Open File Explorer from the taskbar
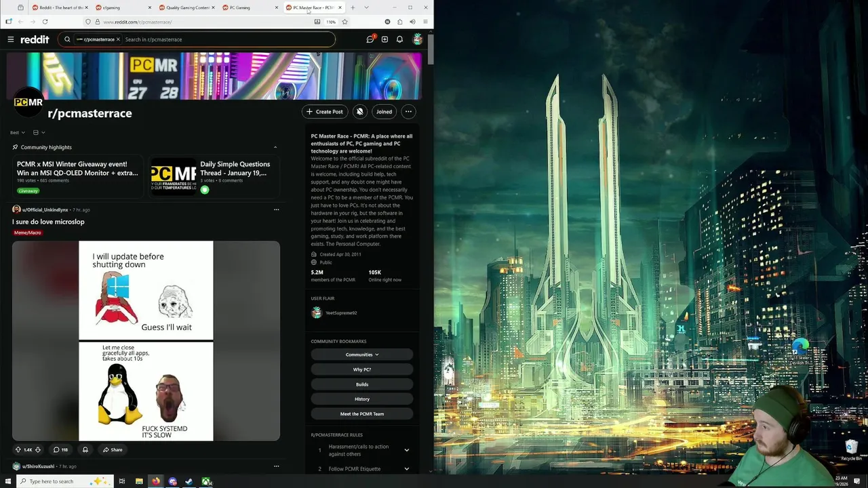The width and height of the screenshot is (868, 488). pos(139,481)
